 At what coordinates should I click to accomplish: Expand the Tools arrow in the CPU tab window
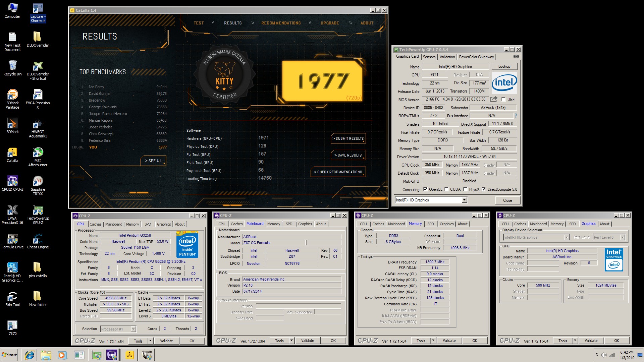click(150, 341)
